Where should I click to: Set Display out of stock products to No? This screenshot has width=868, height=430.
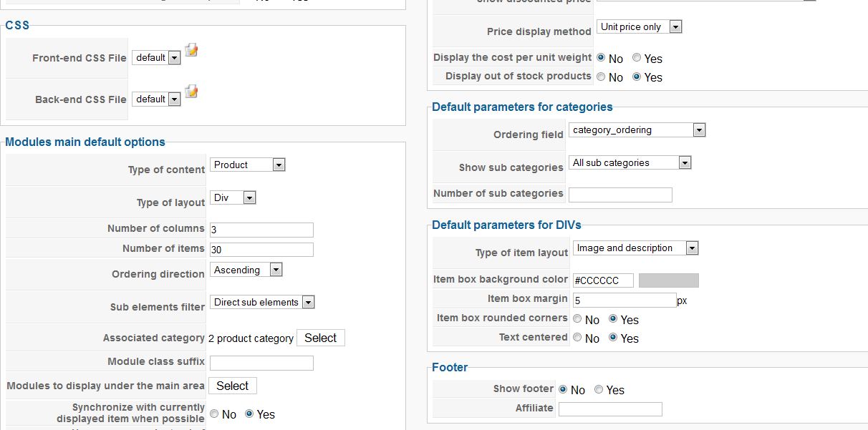coord(601,77)
